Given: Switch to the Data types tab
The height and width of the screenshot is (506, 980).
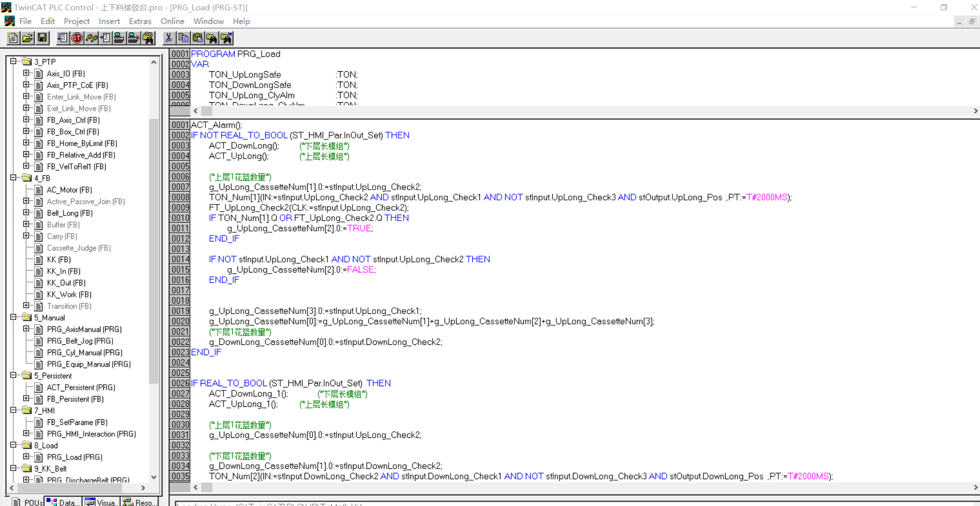Looking at the screenshot, I should click(x=63, y=502).
